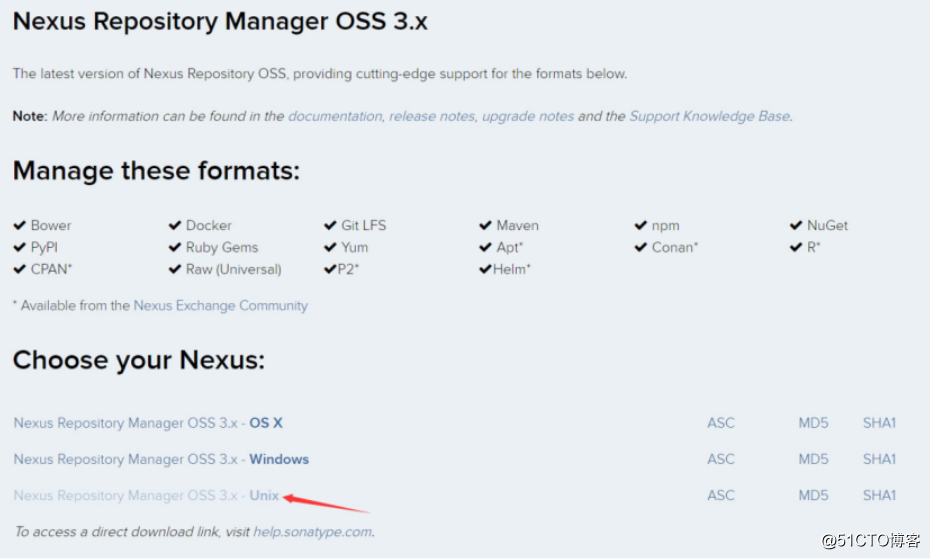930x559 pixels.
Task: Click the checkmark icon beside Helm
Action: coord(486,269)
